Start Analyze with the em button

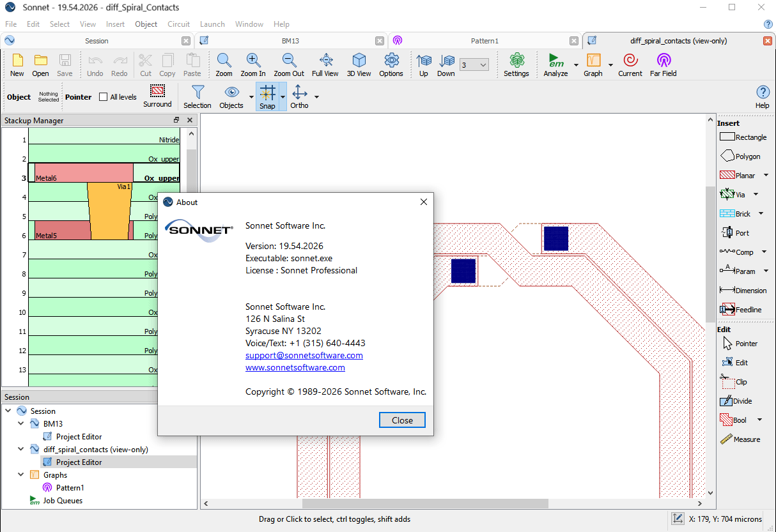[x=555, y=65]
